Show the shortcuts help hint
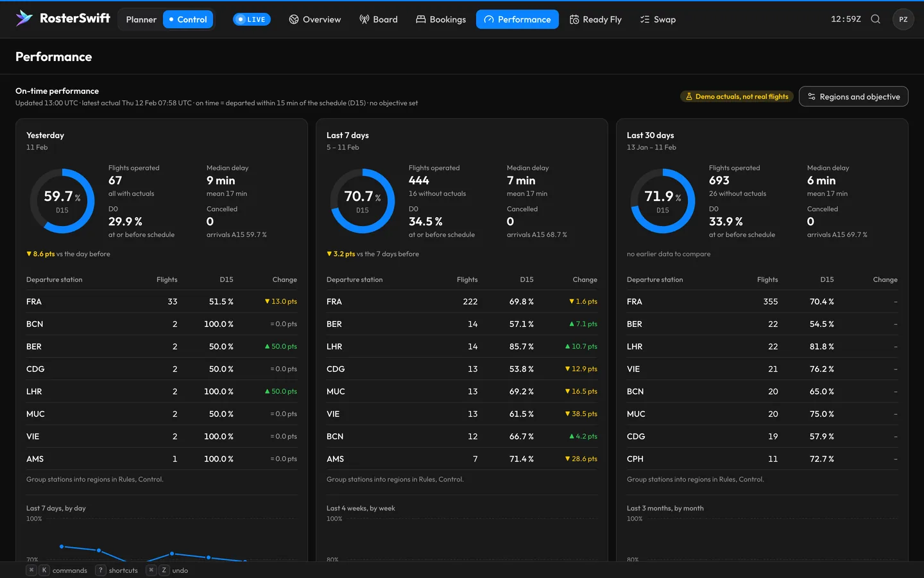Screen dimensions: 924x578 pyautogui.click(x=116, y=570)
